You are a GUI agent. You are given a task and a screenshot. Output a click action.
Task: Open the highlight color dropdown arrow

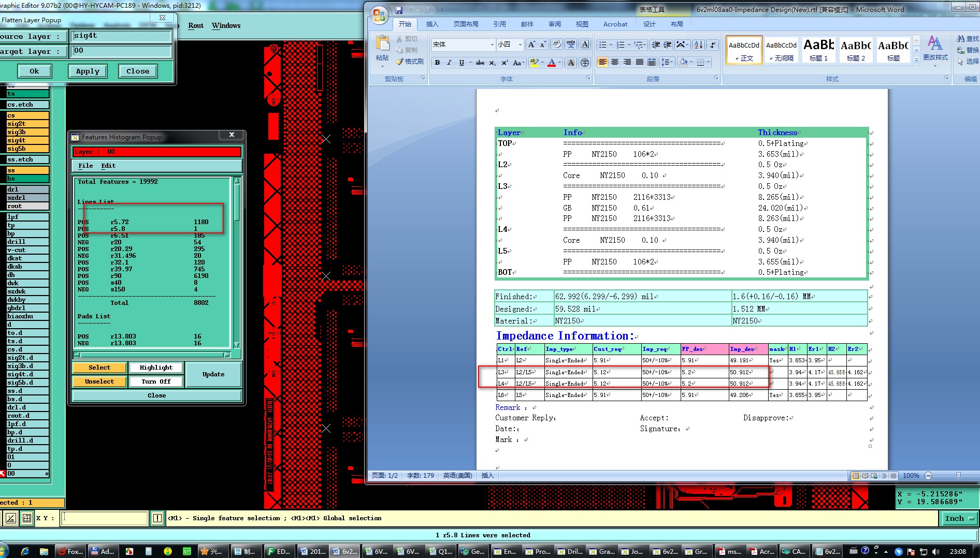pos(542,63)
